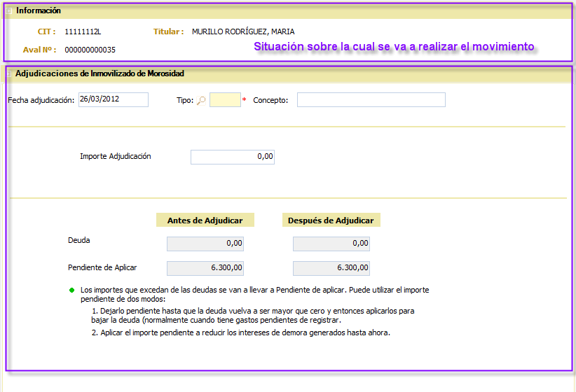
Task: Click the Titular label
Action: coord(169,31)
